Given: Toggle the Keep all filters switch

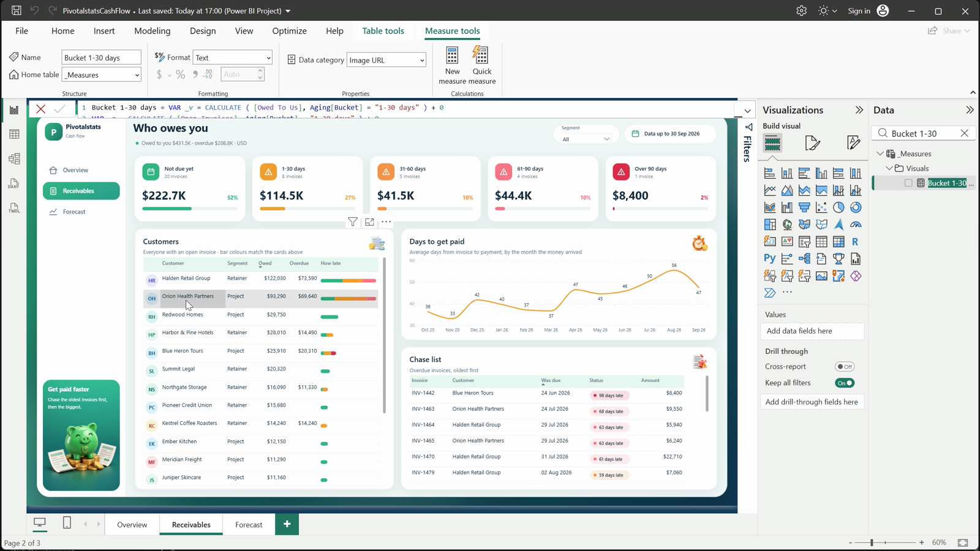Looking at the screenshot, I should [845, 383].
